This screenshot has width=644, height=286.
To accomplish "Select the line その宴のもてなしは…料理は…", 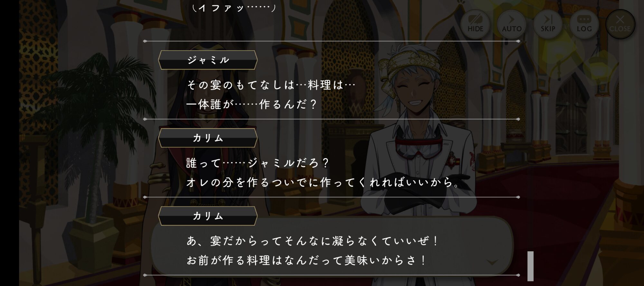I will click(271, 85).
